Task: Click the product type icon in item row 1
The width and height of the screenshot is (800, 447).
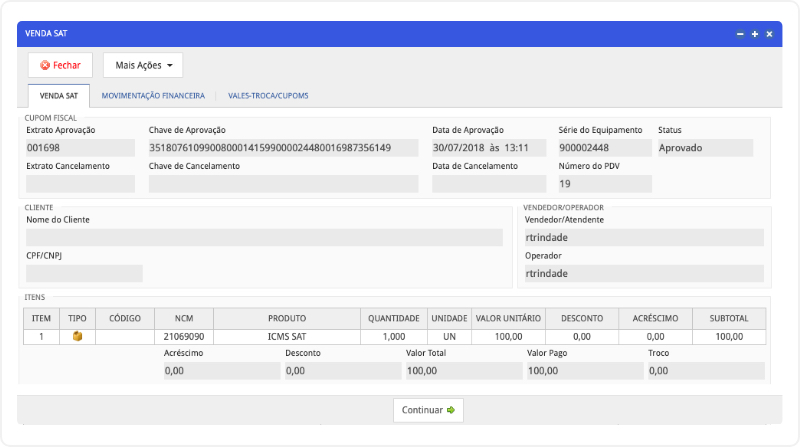Action: [x=78, y=337]
